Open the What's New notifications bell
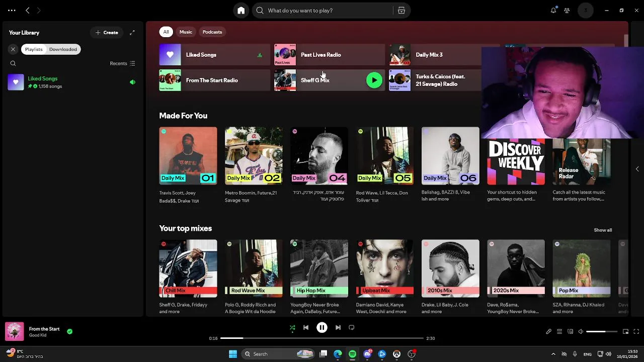The height and width of the screenshot is (362, 644). tap(553, 10)
